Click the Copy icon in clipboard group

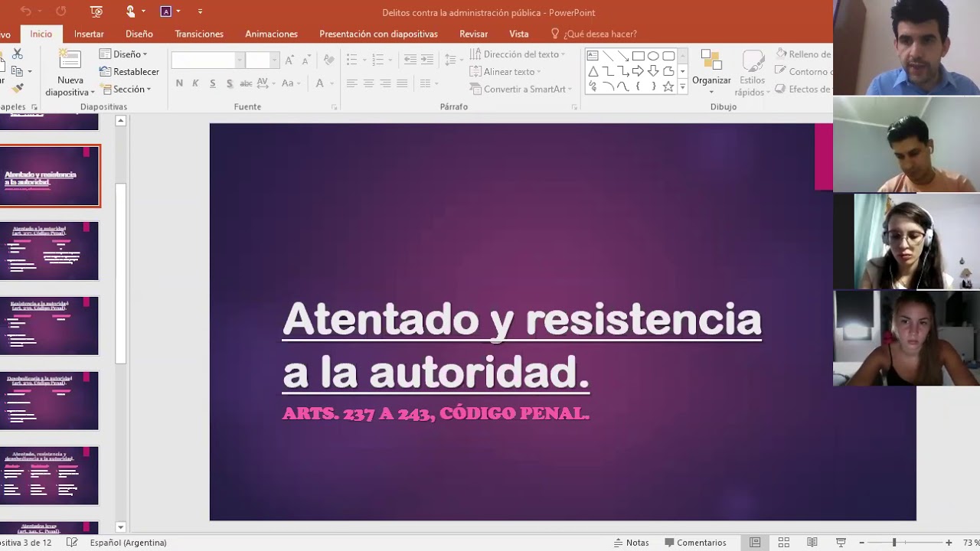pyautogui.click(x=17, y=71)
